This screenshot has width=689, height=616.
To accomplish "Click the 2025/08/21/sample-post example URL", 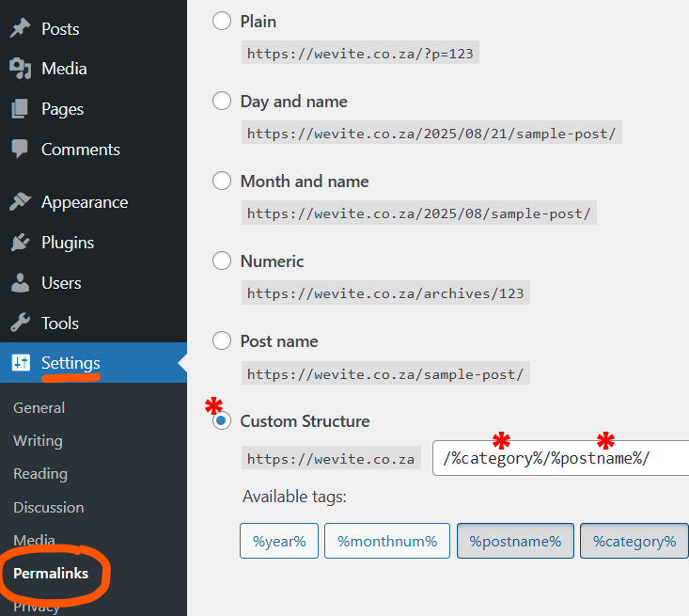I will (x=431, y=133).
